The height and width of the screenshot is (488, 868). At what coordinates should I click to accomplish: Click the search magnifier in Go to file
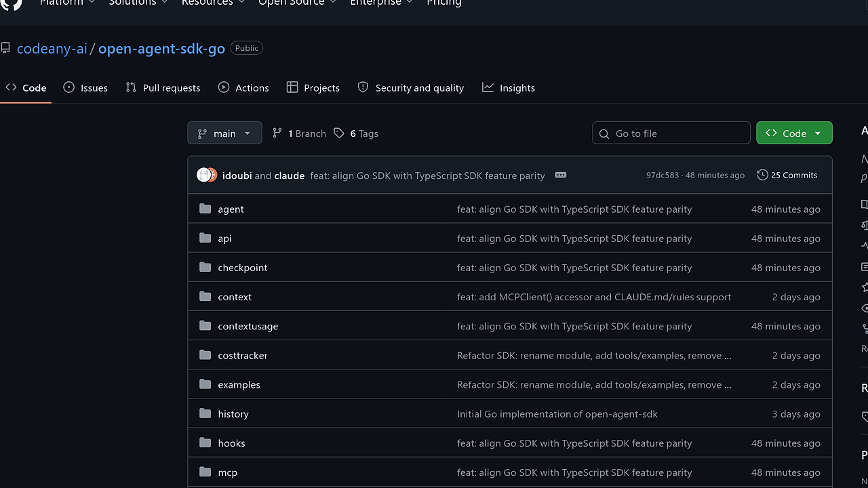(x=604, y=134)
